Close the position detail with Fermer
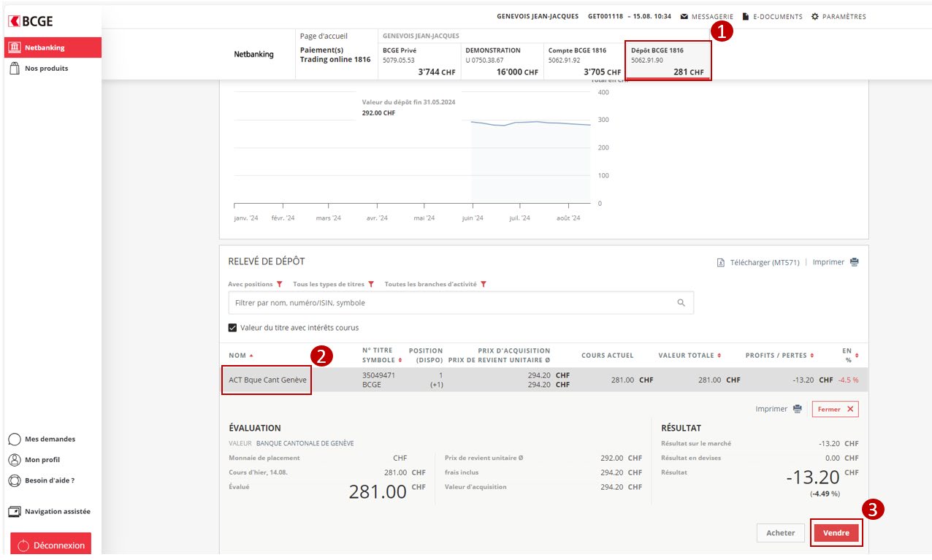This screenshot has width=932, height=560. coord(836,410)
